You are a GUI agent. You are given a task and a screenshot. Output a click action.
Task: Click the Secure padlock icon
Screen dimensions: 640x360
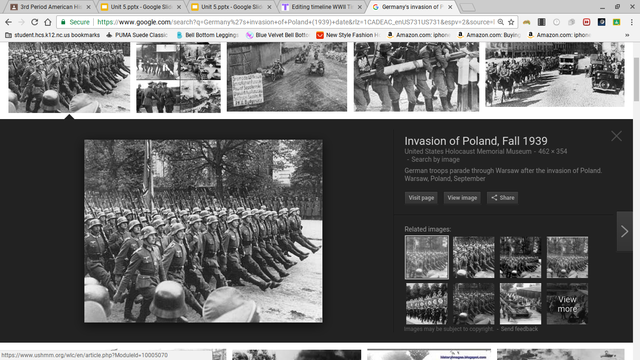[x=63, y=22]
